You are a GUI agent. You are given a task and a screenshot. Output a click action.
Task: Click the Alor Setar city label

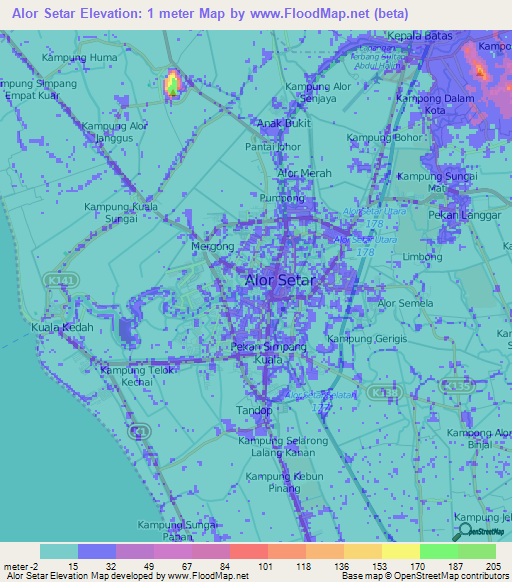point(280,280)
